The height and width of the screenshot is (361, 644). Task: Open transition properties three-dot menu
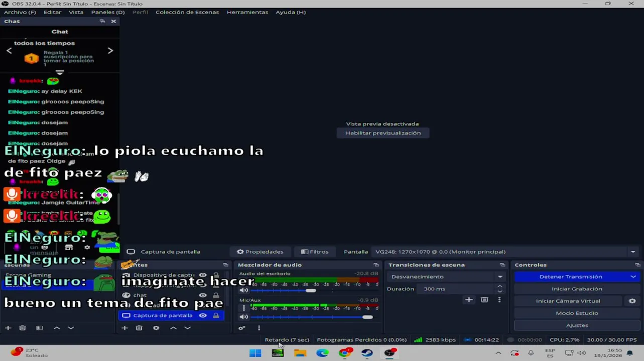click(499, 300)
